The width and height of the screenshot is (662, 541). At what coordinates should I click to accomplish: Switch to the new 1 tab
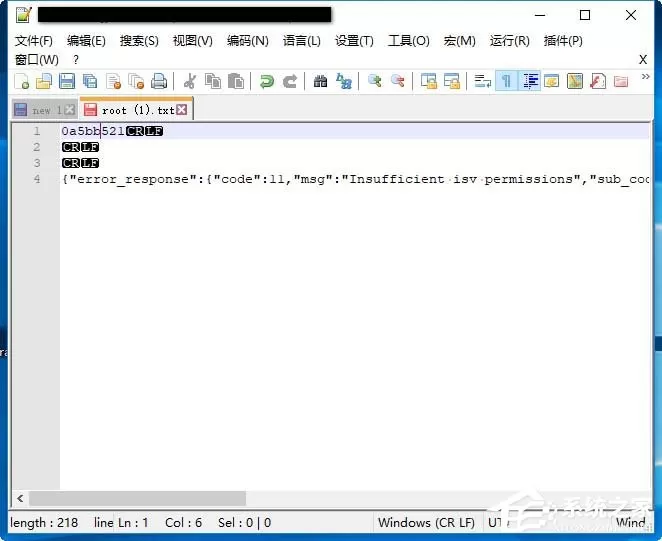[44, 110]
